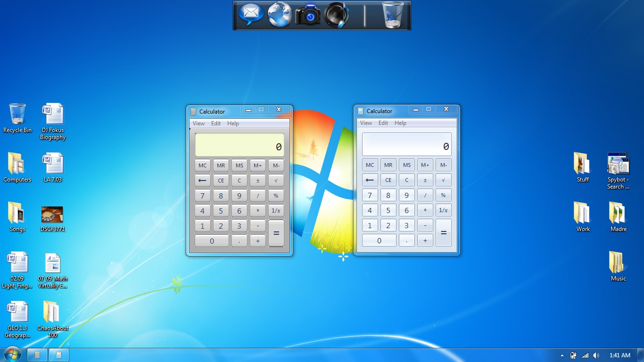Click digit 4 in the right Calculator
Viewport: 644px width, 362px height.
pos(370,211)
